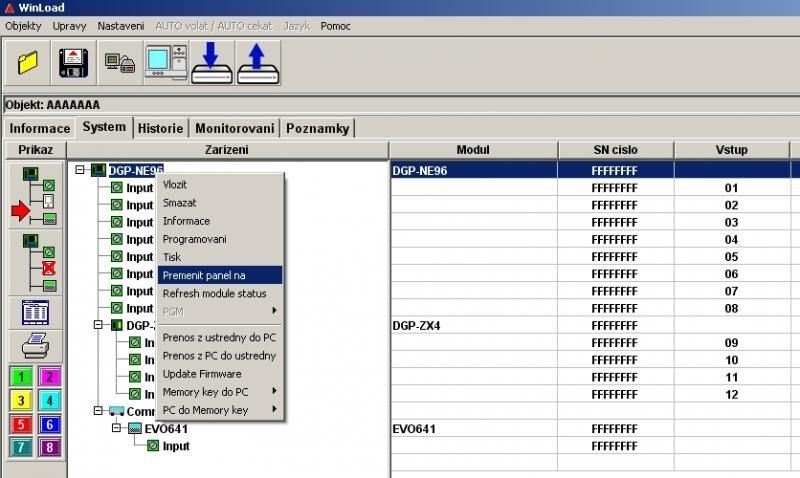Switch to the Historie tab
This screenshot has height=478, width=800.
coord(160,128)
